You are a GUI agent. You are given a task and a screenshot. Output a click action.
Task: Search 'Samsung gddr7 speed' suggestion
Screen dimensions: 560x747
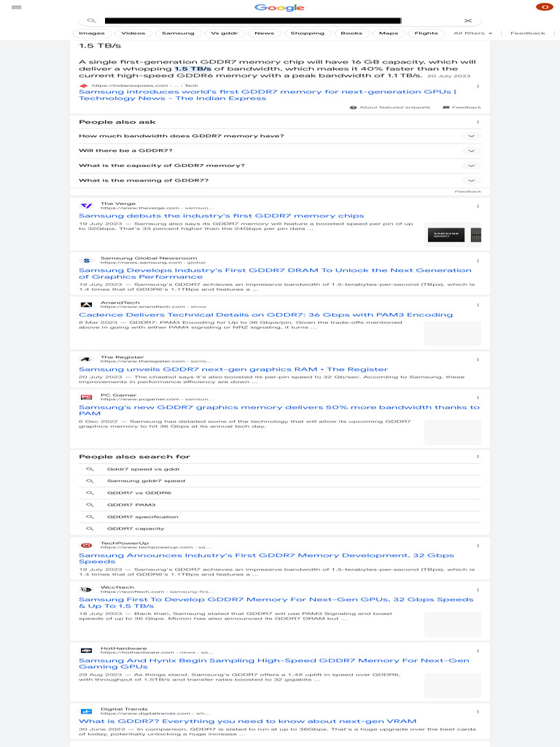(280, 481)
